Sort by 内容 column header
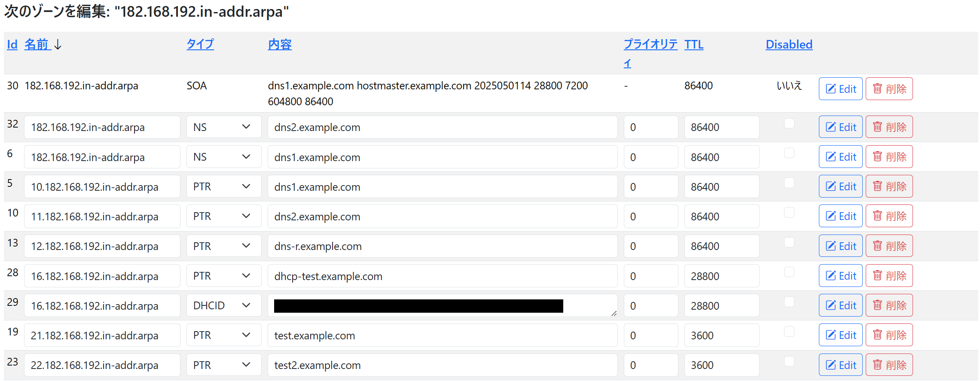980x381 pixels. 280,44
